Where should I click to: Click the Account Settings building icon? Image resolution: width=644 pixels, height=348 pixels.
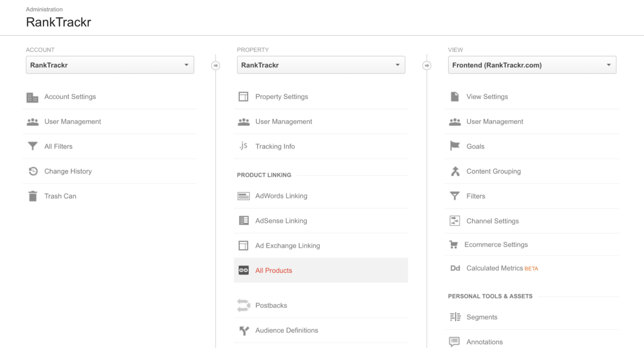[32, 97]
